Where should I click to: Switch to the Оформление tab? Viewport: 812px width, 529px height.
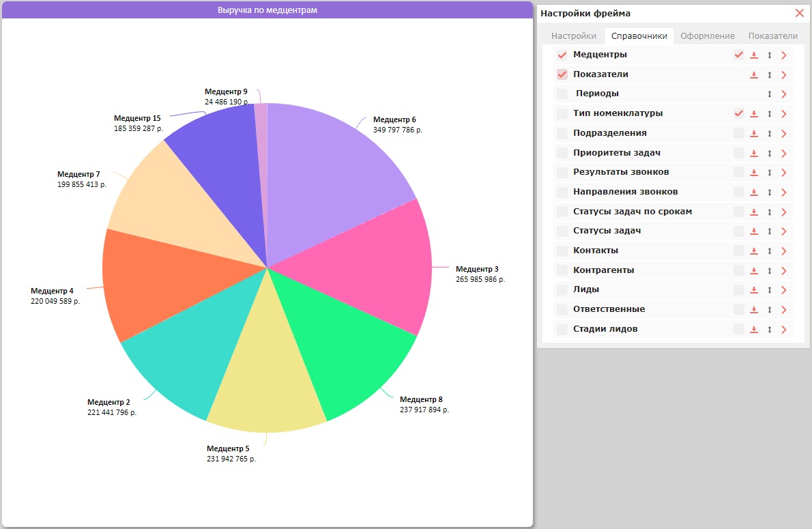coord(708,35)
